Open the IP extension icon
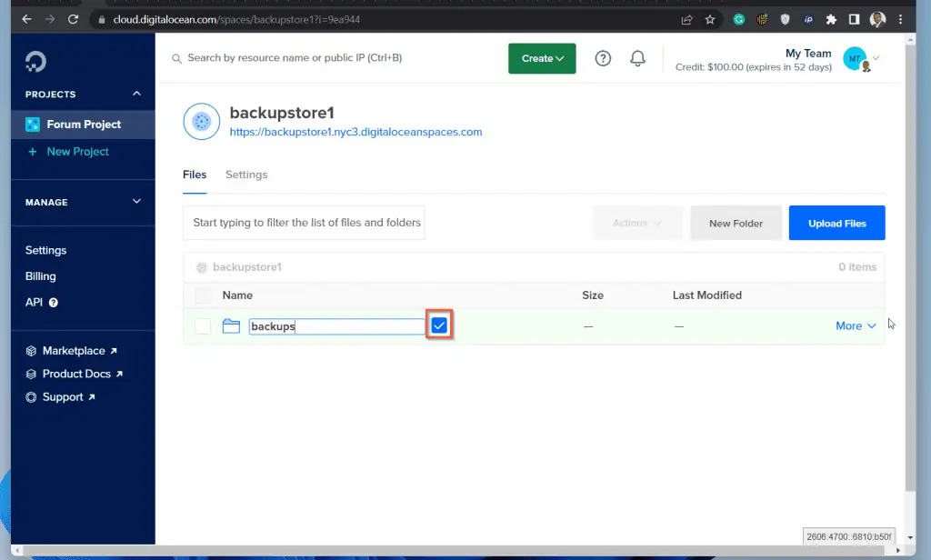The width and height of the screenshot is (931, 560). coord(808,20)
